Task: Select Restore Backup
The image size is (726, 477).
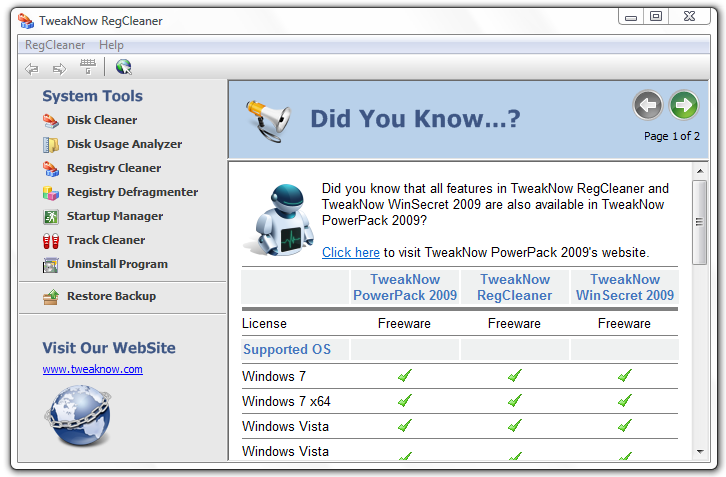Action: click(x=111, y=296)
